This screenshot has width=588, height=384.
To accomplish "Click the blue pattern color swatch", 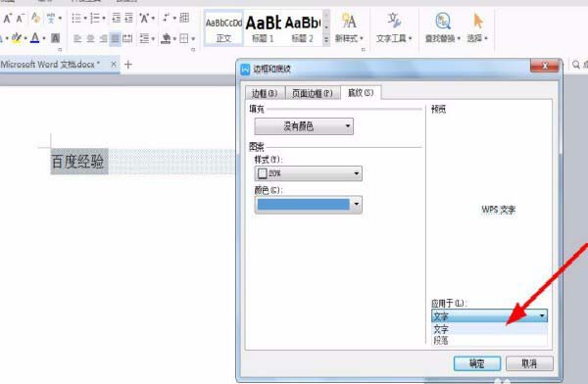I will click(x=304, y=205).
